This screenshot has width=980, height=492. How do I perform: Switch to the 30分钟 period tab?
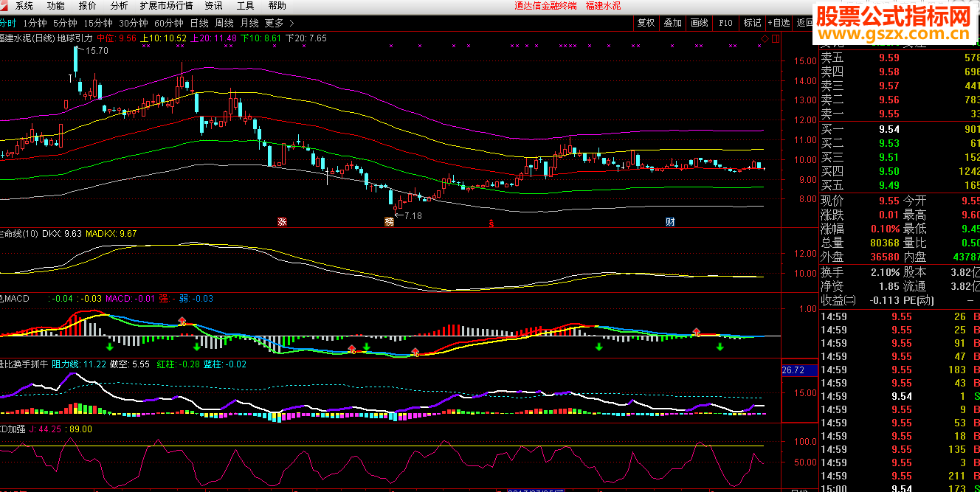coord(134,23)
